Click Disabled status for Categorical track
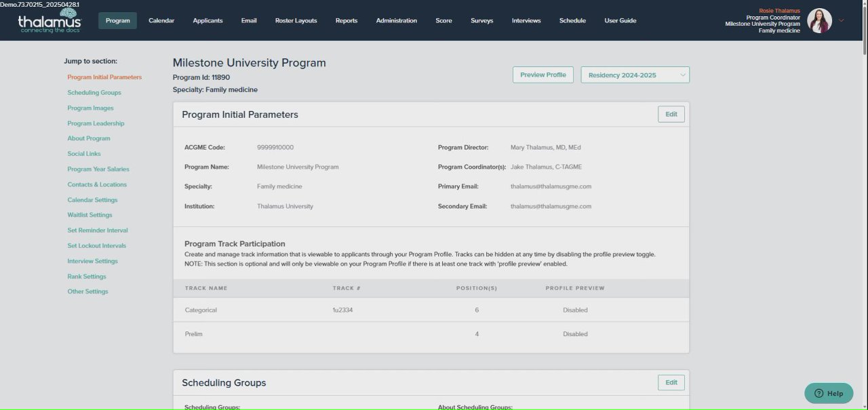868x410 pixels. pos(575,310)
